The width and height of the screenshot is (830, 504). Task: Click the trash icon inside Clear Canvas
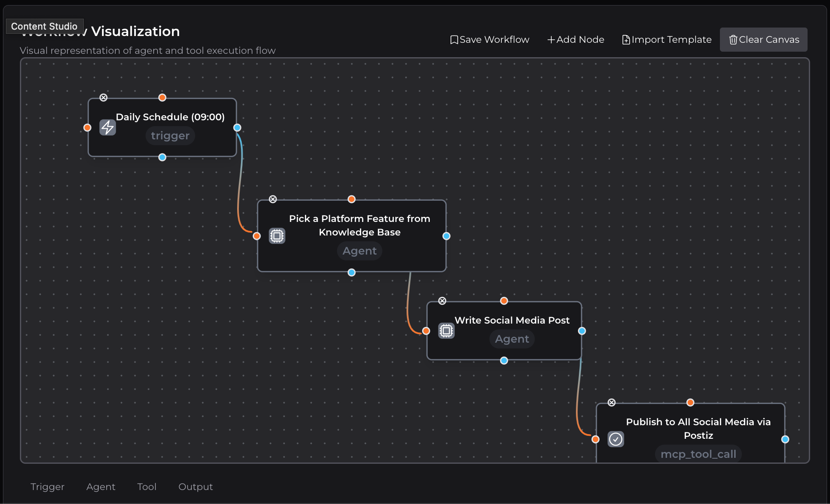point(733,39)
